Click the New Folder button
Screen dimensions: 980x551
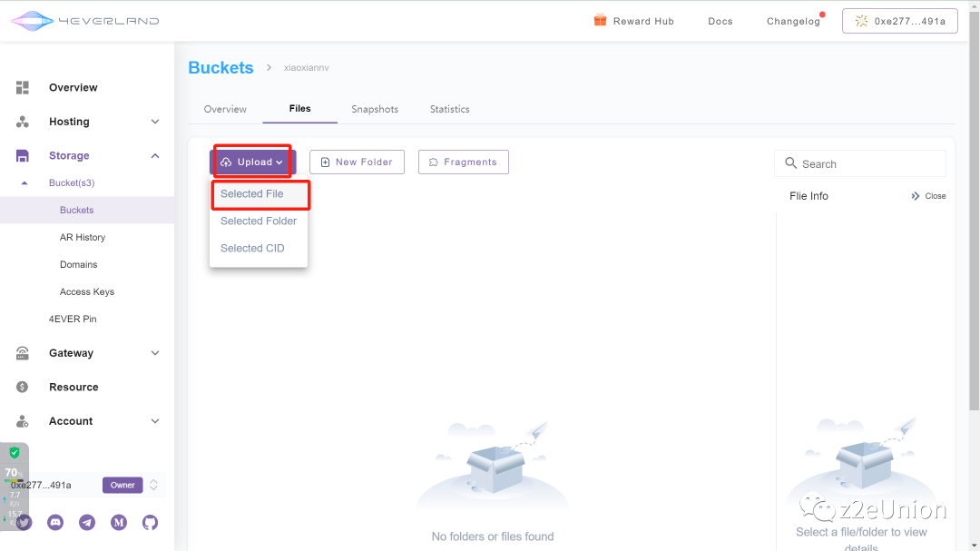click(357, 162)
